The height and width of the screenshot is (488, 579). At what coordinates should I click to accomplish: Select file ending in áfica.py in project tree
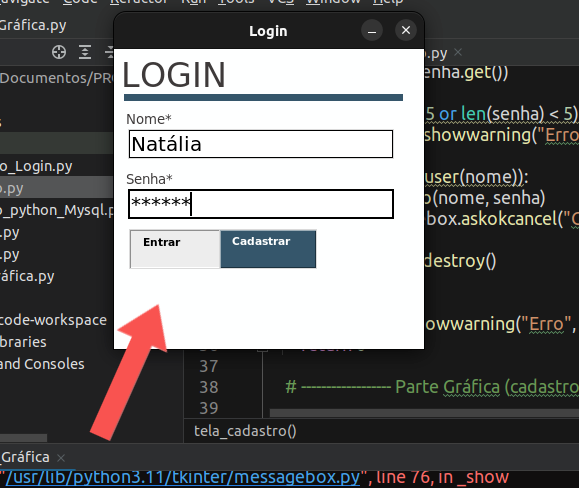27,276
